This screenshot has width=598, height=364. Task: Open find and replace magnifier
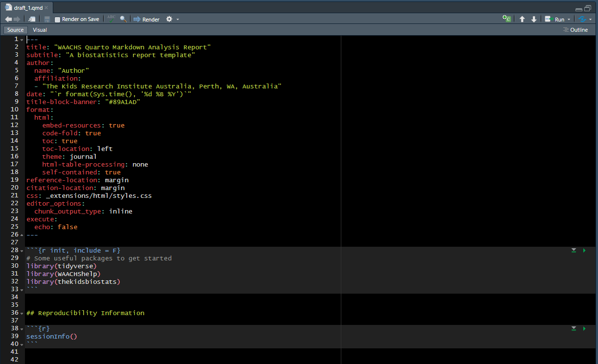(x=123, y=19)
